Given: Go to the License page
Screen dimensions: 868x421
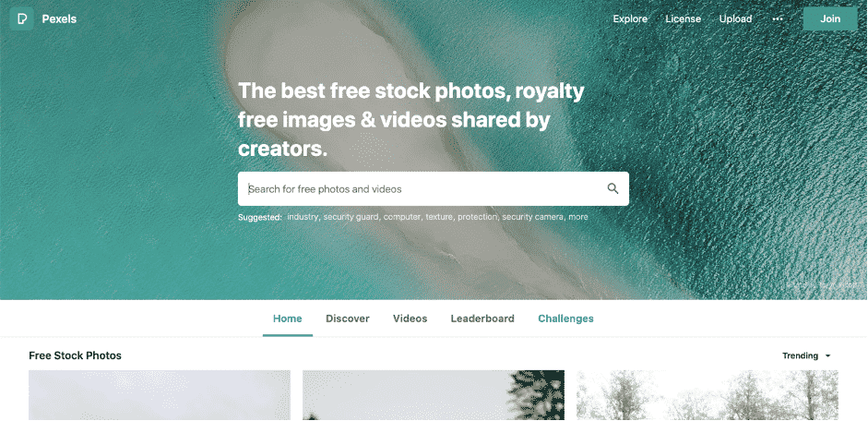Looking at the screenshot, I should click(684, 18).
